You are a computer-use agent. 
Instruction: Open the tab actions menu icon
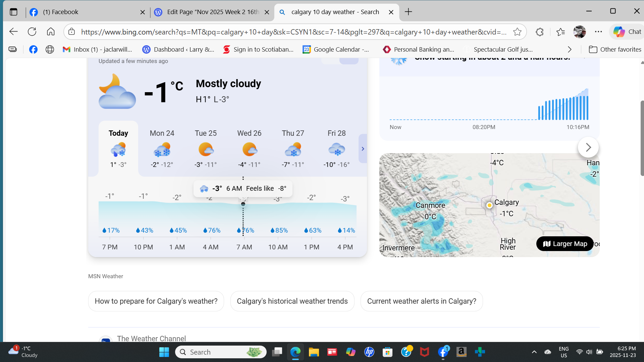coord(13,12)
